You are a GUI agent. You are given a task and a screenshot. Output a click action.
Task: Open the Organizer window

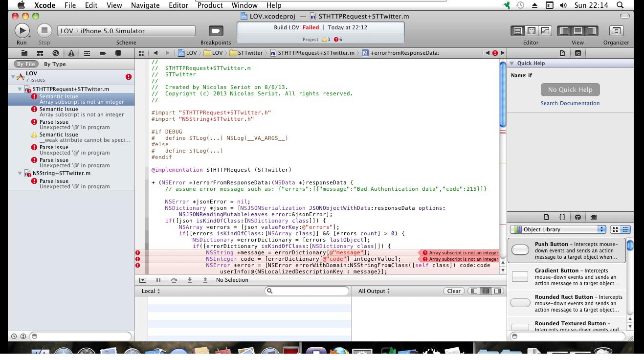point(616,31)
